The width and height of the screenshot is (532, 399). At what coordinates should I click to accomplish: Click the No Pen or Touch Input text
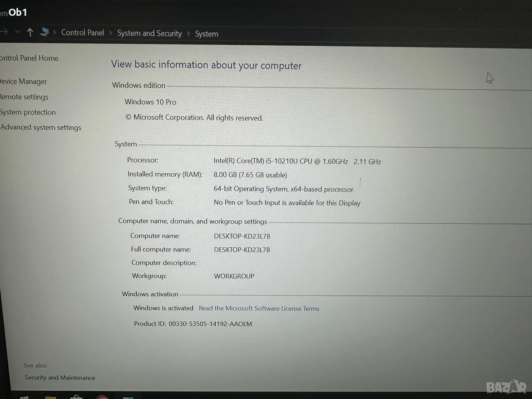287,203
